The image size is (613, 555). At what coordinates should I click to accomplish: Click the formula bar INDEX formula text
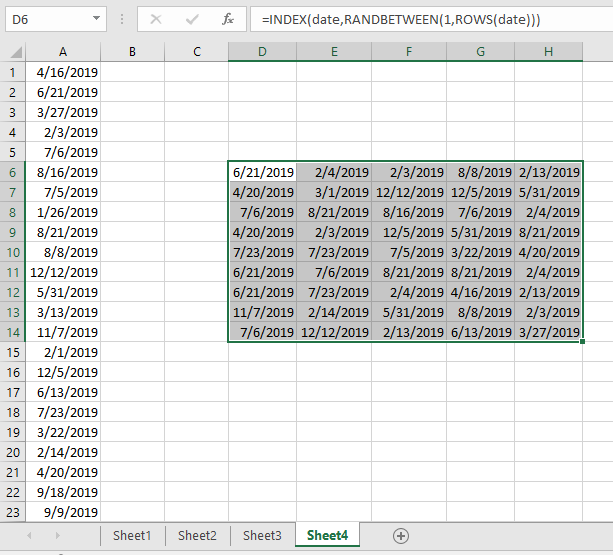(x=401, y=19)
